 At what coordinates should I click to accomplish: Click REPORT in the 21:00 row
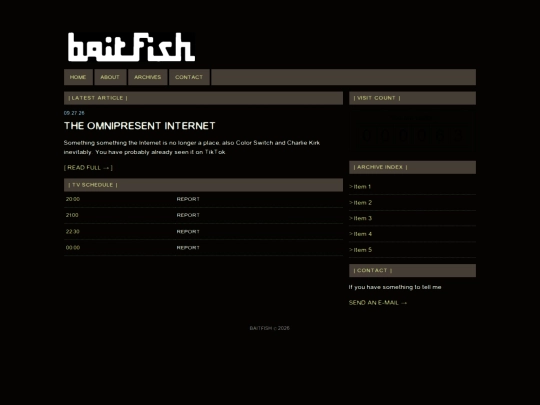188,215
